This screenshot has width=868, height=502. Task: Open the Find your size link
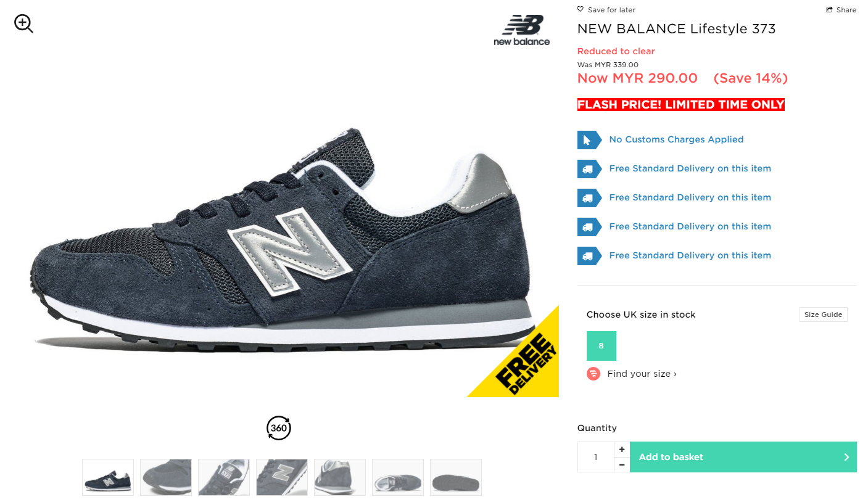642,374
